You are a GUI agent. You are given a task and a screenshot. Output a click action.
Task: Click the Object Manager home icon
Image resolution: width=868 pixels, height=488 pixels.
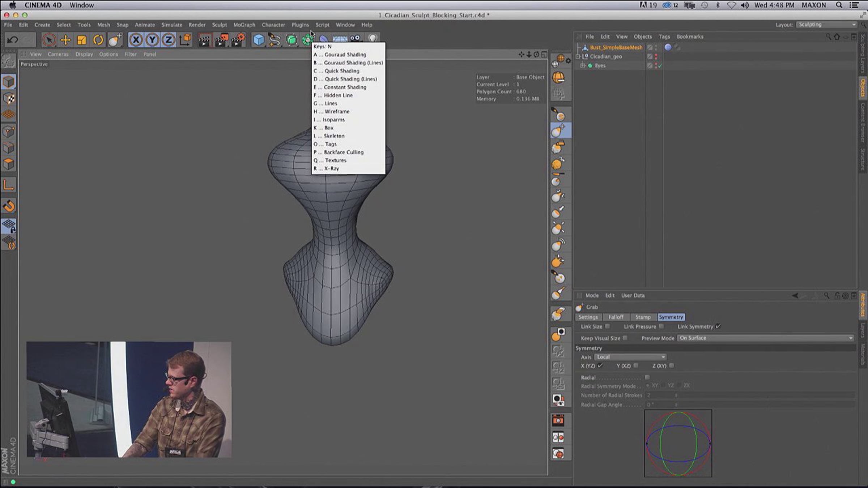pyautogui.click(x=837, y=37)
